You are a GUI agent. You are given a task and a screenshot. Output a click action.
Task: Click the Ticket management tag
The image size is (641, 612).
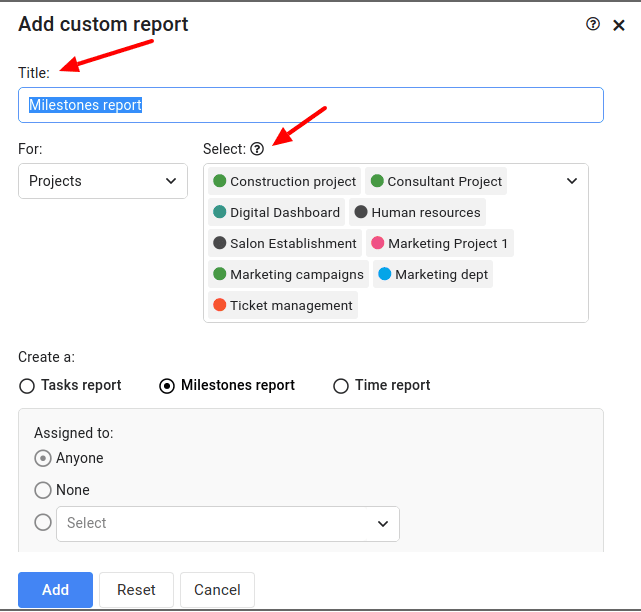pos(283,305)
